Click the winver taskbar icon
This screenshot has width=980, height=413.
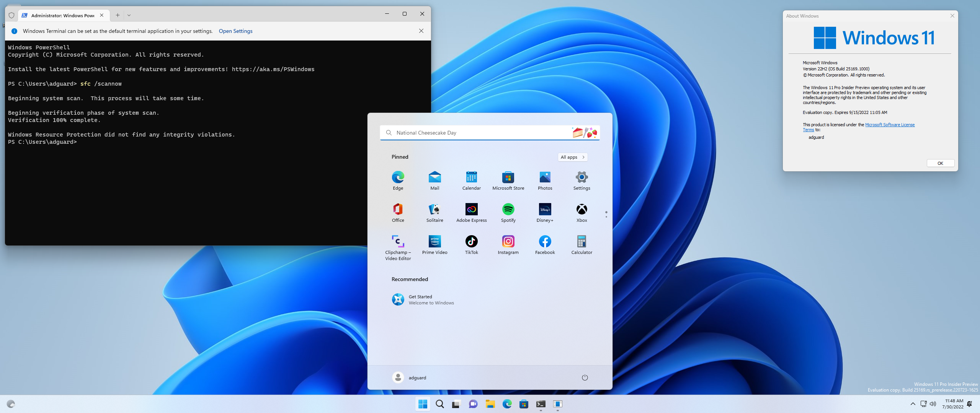[557, 404]
